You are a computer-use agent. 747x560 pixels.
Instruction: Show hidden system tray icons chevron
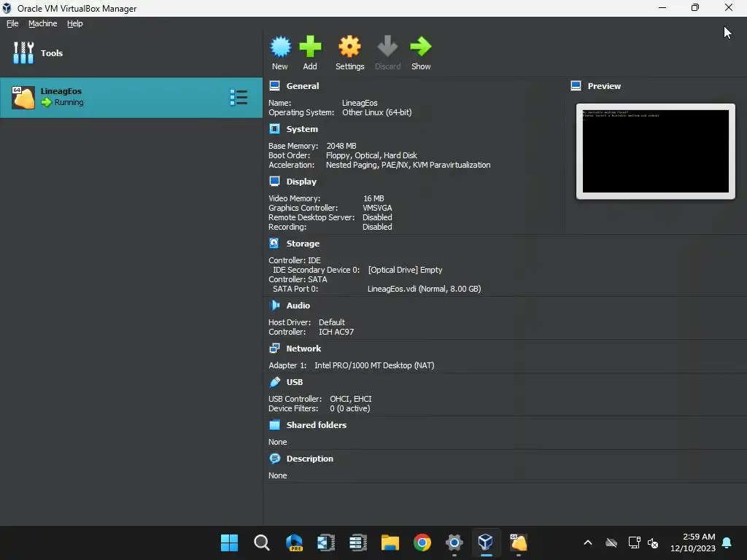(588, 542)
